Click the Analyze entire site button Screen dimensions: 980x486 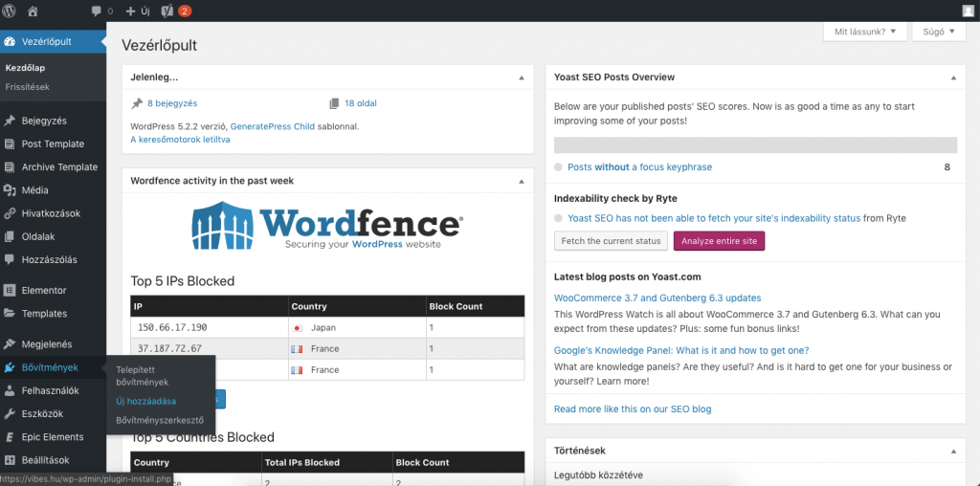point(719,240)
